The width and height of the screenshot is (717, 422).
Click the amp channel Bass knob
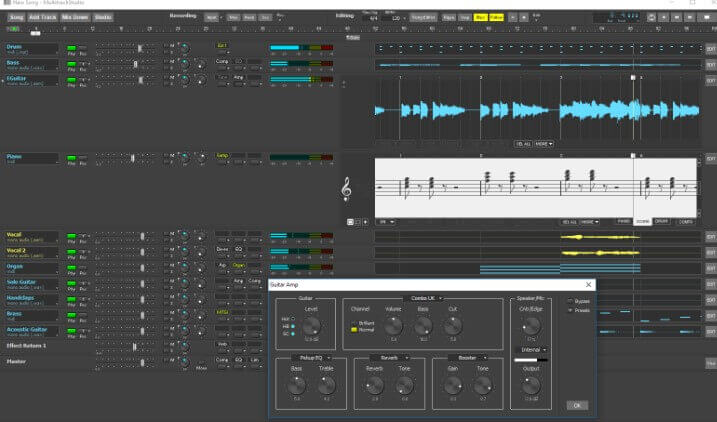click(x=423, y=326)
